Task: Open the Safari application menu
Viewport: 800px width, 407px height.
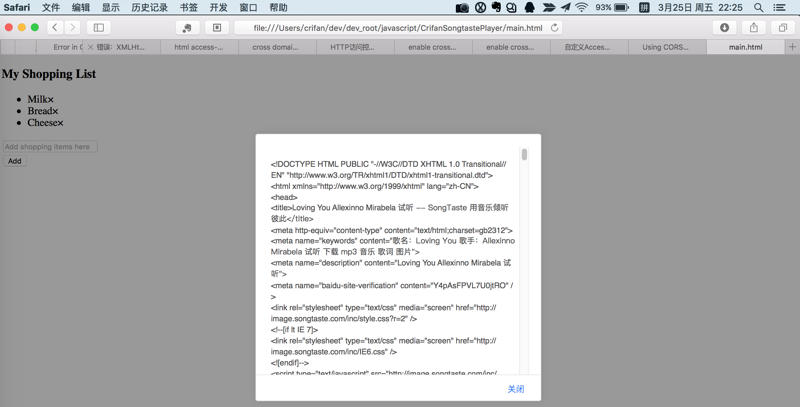Action: pos(17,7)
